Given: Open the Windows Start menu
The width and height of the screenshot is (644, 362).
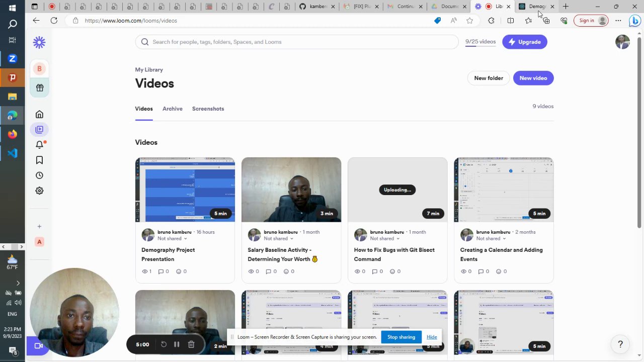Looking at the screenshot, I should [13, 8].
